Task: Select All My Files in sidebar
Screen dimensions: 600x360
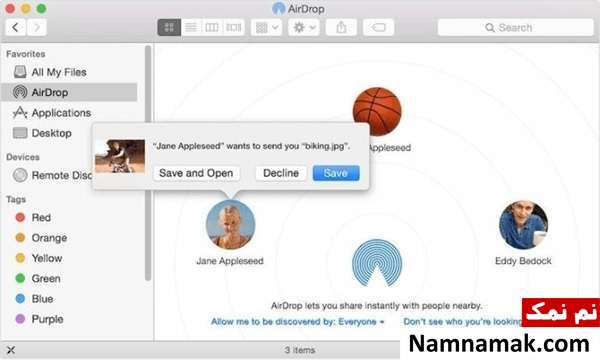Action: click(x=69, y=72)
